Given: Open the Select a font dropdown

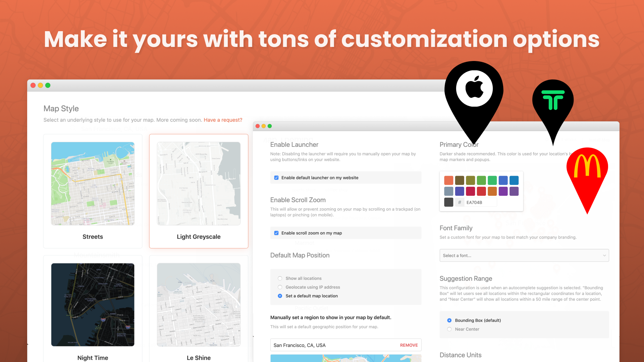Looking at the screenshot, I should (x=524, y=255).
